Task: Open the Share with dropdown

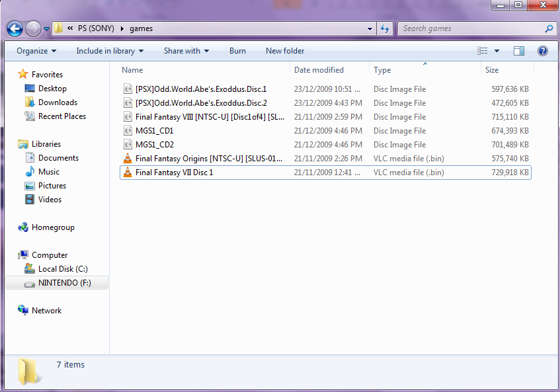Action: (186, 51)
